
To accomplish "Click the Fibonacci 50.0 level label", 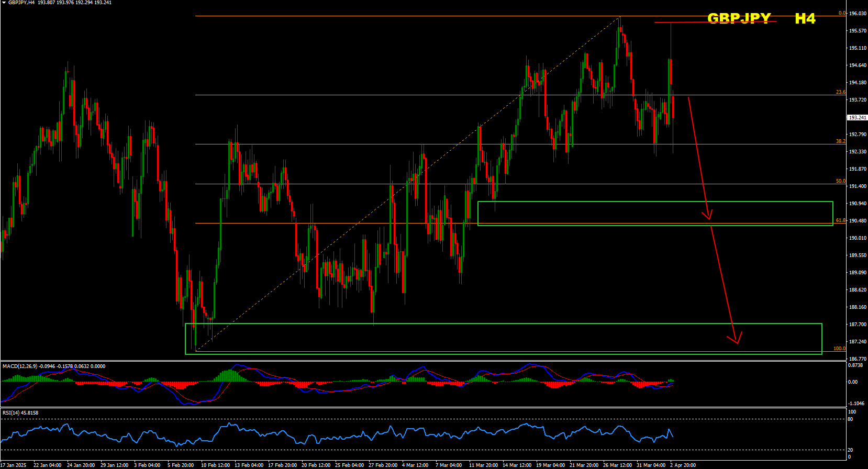I will pyautogui.click(x=840, y=181).
